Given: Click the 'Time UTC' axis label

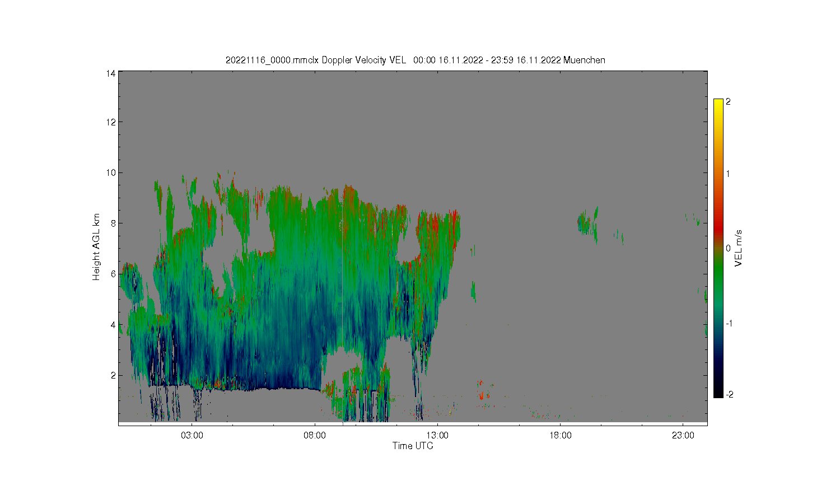Looking at the screenshot, I should pyautogui.click(x=413, y=446).
